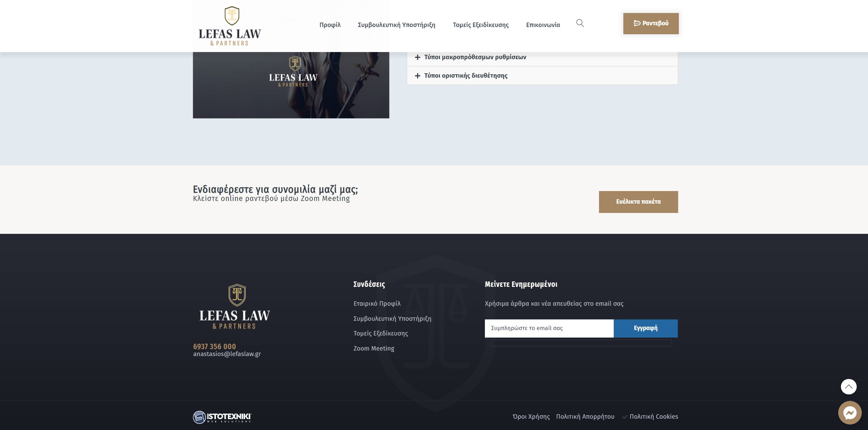Image resolution: width=868 pixels, height=430 pixels.
Task: Open Επικοινωνία page from navigation
Action: click(x=543, y=25)
